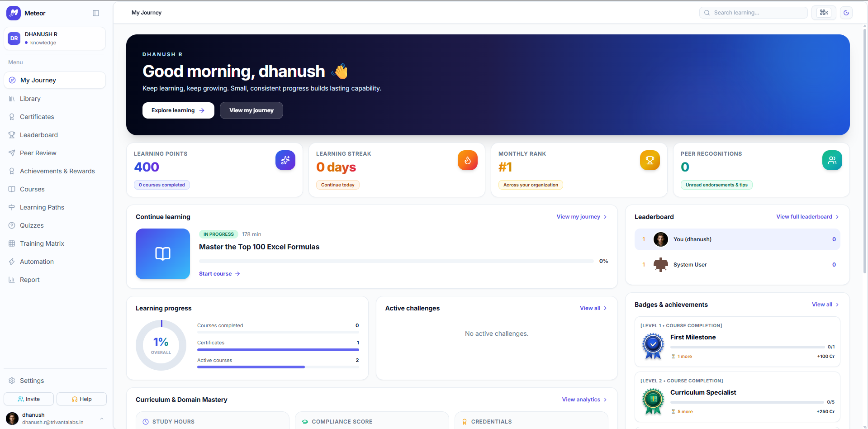
Task: Click the Study Hours clock icon
Action: click(x=146, y=422)
